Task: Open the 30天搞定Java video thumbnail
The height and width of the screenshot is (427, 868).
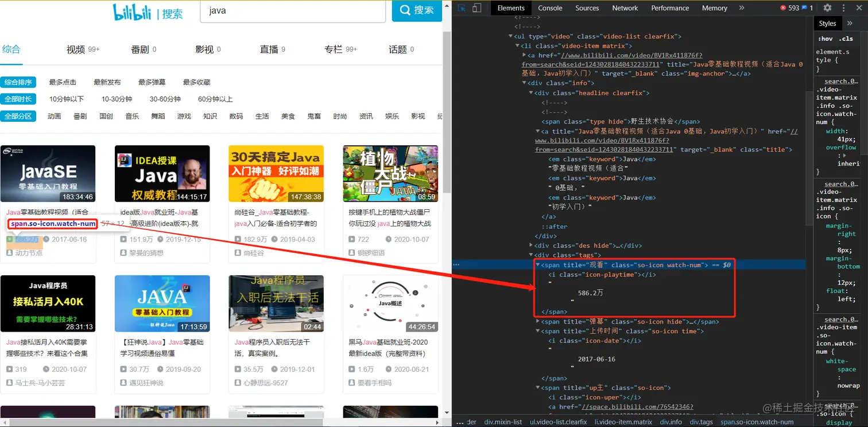Action: (x=276, y=174)
